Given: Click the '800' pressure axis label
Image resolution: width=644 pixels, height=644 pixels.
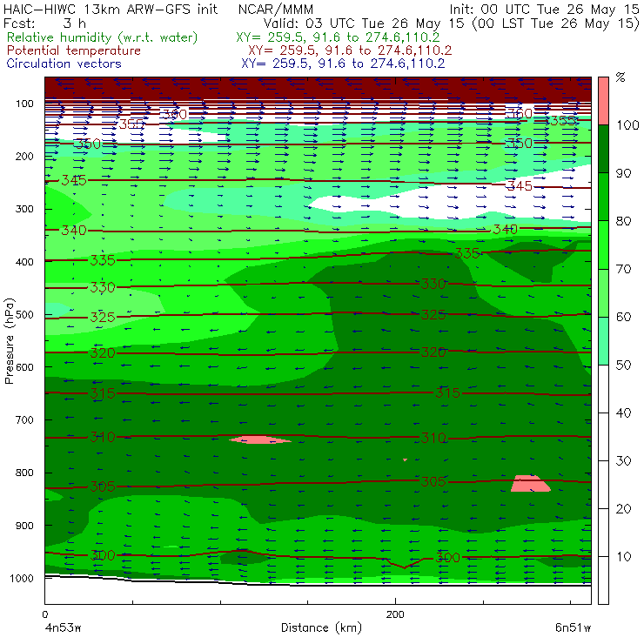Looking at the screenshot, I should [x=24, y=473].
